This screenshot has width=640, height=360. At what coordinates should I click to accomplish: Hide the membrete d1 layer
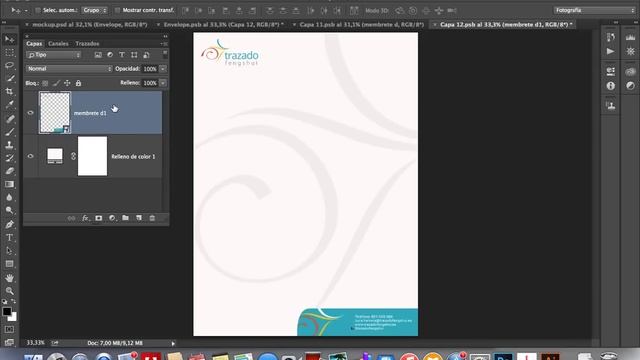(31, 113)
